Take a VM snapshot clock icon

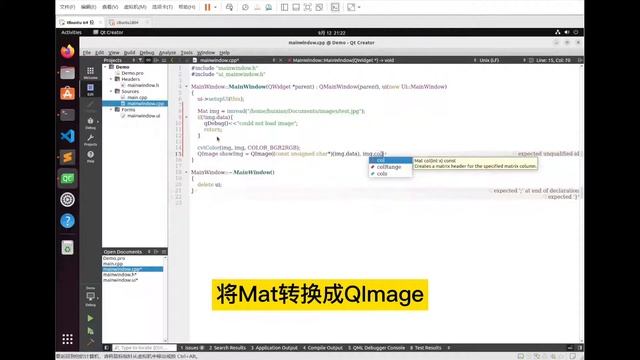(245, 7)
